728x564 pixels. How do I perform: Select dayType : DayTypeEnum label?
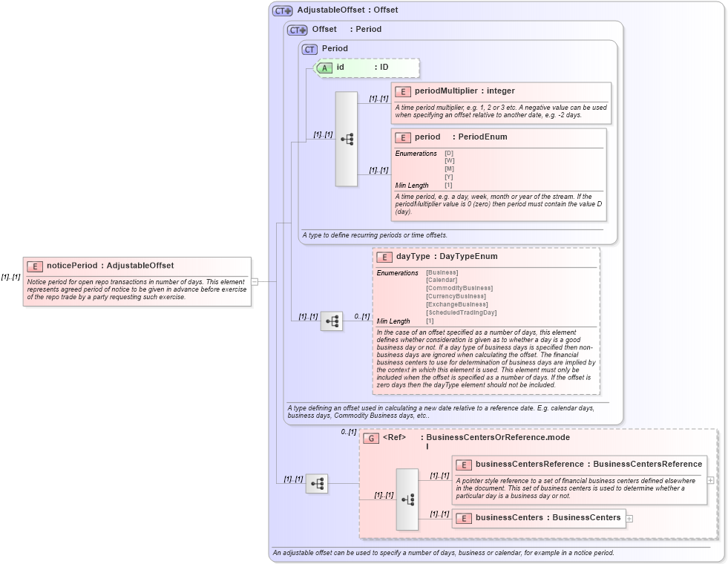[447, 256]
